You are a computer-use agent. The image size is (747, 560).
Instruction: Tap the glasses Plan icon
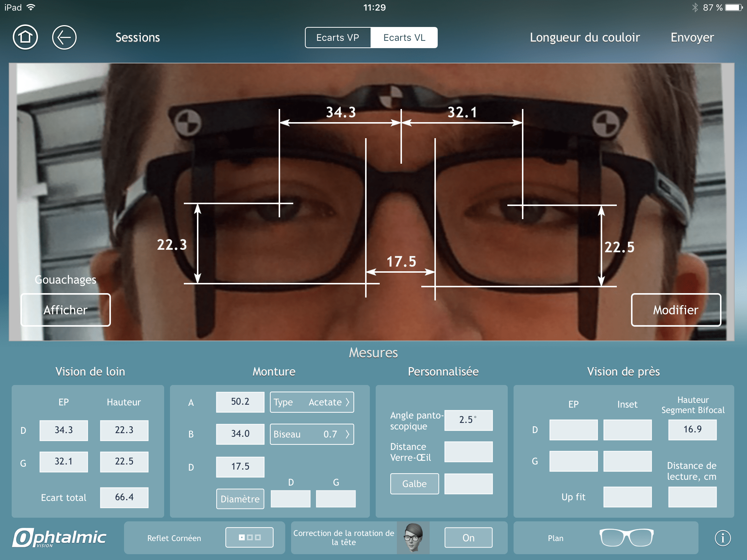[626, 538]
